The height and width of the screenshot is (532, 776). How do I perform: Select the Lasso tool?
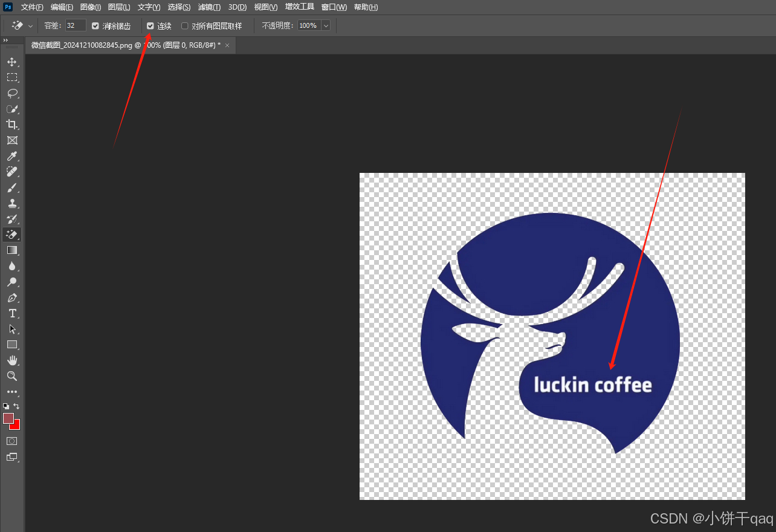point(12,93)
